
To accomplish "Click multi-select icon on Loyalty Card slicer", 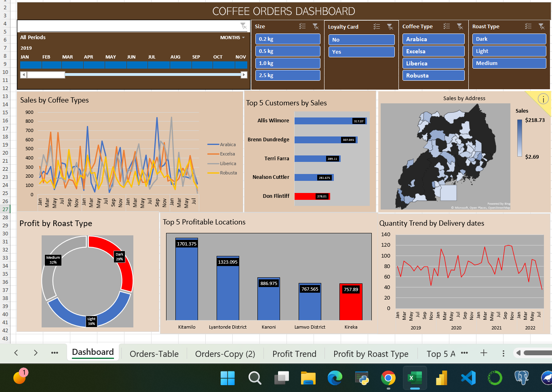I will click(x=376, y=27).
